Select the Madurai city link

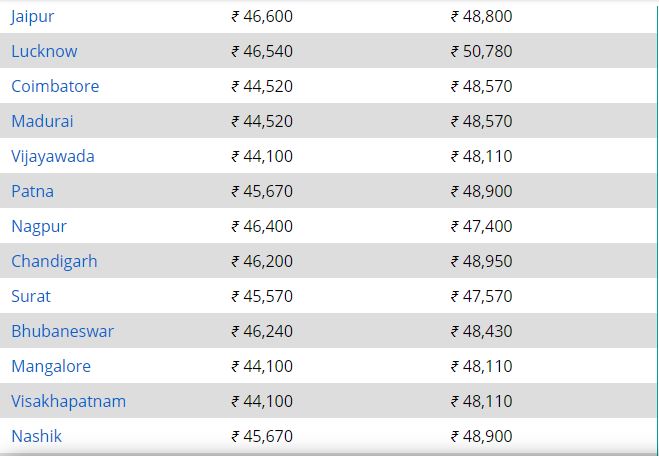[42, 121]
